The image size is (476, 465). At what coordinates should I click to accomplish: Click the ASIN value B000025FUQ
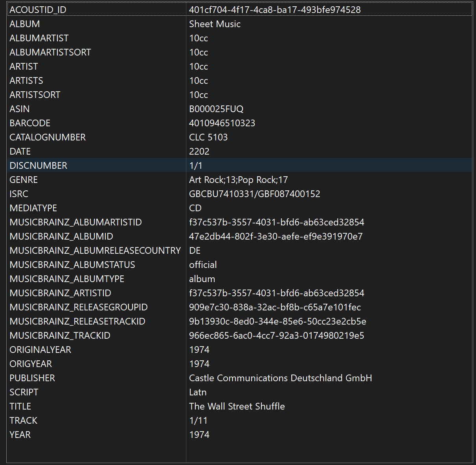(216, 109)
